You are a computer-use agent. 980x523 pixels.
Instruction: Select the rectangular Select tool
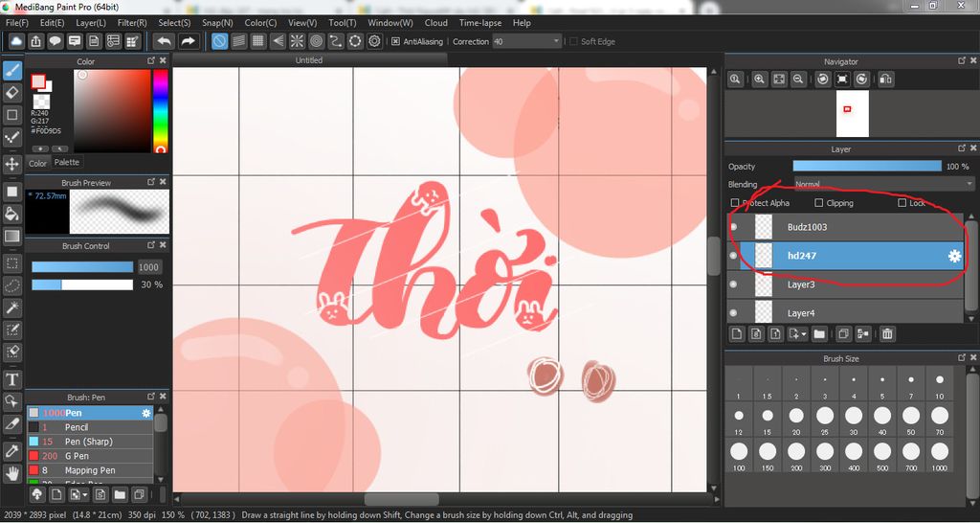(x=11, y=263)
